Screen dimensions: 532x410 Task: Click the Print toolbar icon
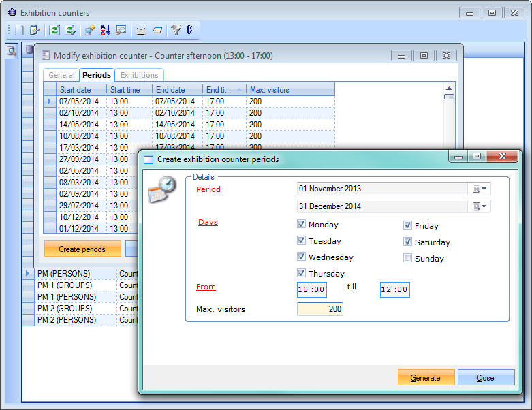[140, 30]
